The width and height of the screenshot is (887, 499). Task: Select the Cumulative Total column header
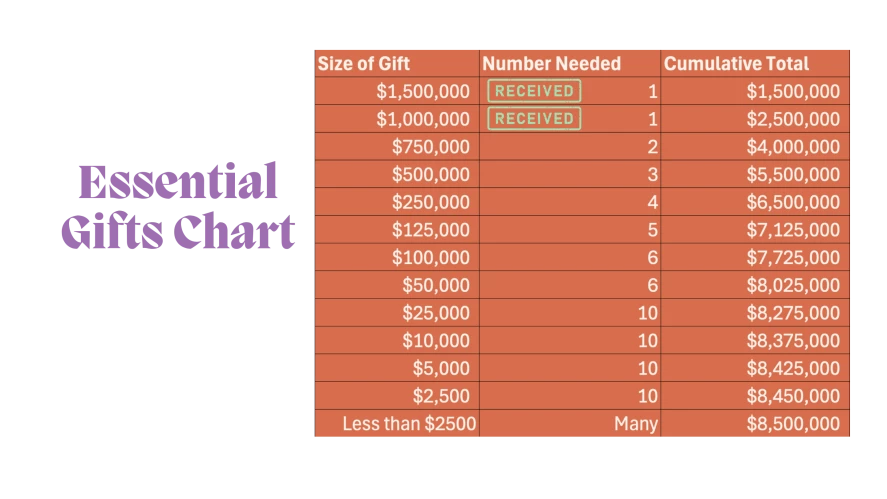pos(736,63)
